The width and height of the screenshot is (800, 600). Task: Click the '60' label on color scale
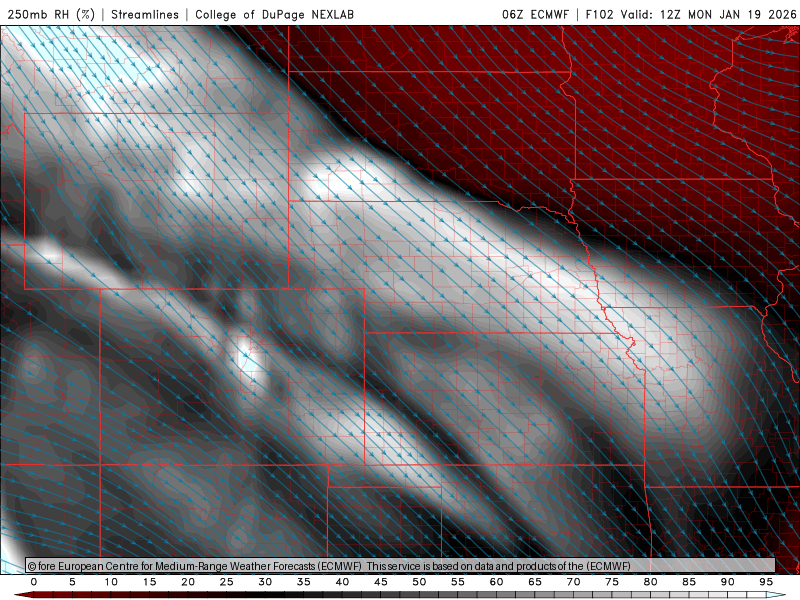click(496, 582)
